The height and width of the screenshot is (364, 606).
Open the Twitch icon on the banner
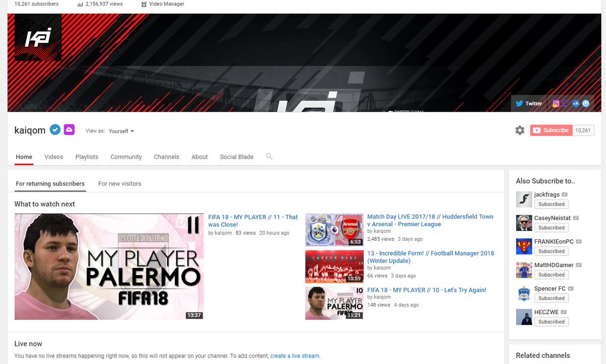[x=566, y=103]
